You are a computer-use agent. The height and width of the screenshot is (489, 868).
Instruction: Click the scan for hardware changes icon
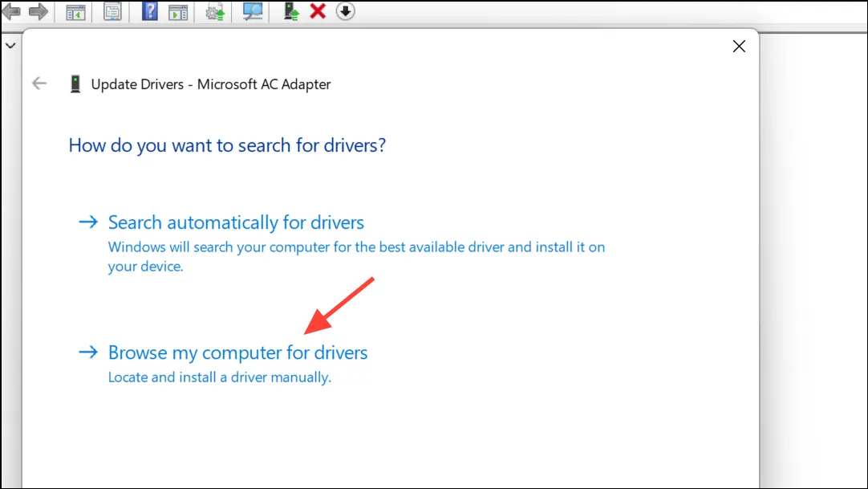coord(253,11)
